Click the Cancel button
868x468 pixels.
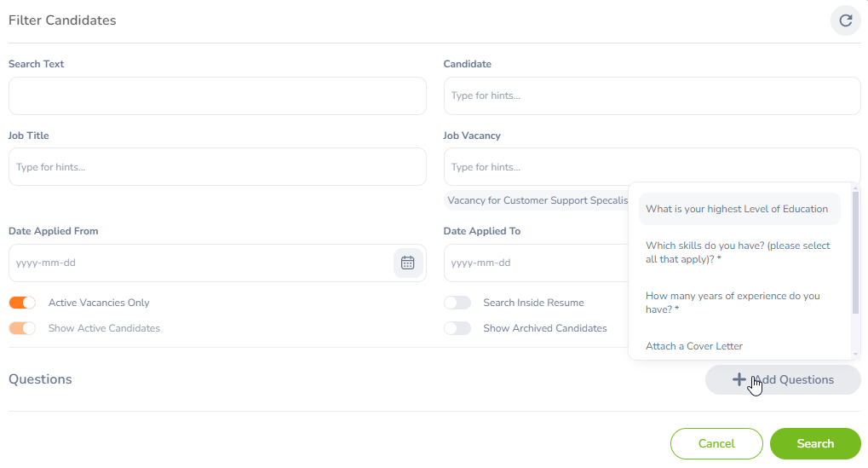716,443
